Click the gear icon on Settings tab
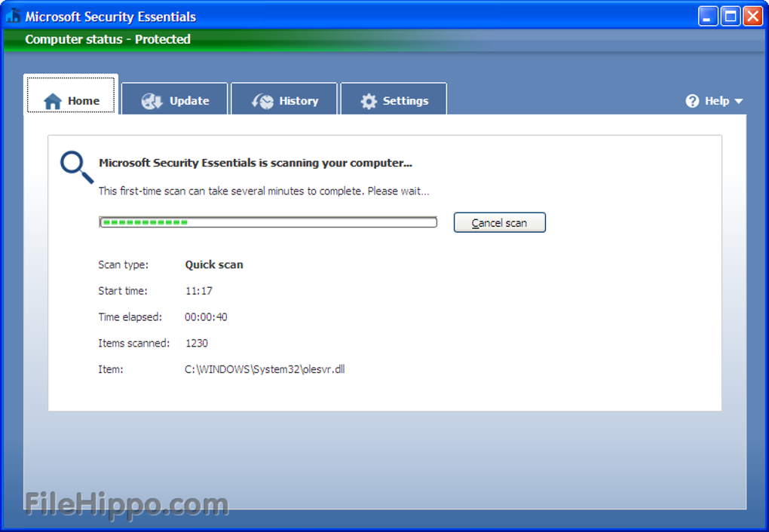Screen dimensions: 769x532 point(369,102)
